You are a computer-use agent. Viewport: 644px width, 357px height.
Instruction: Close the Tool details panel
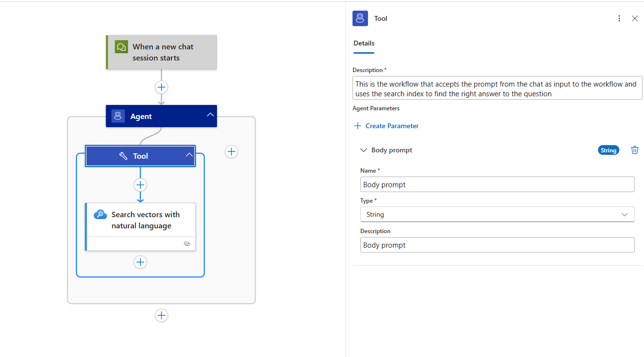[634, 18]
